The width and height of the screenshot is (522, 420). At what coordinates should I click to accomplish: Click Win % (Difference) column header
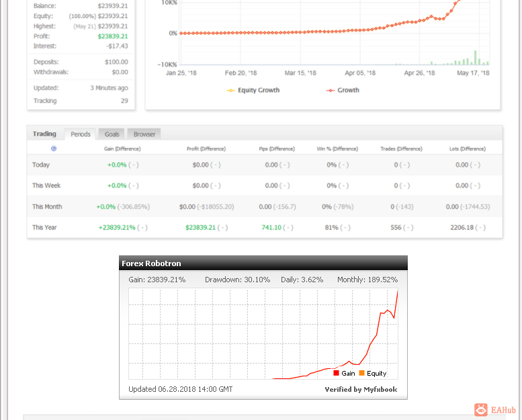337,149
